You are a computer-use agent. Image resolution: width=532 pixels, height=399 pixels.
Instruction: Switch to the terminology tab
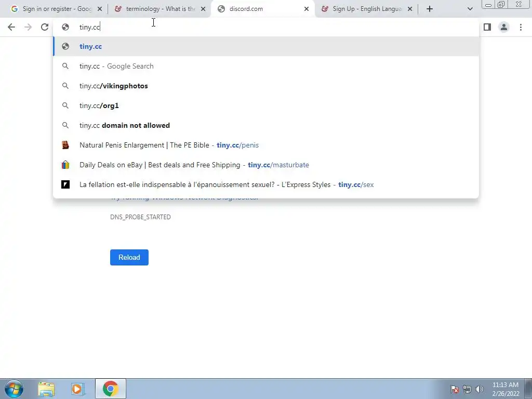159,9
